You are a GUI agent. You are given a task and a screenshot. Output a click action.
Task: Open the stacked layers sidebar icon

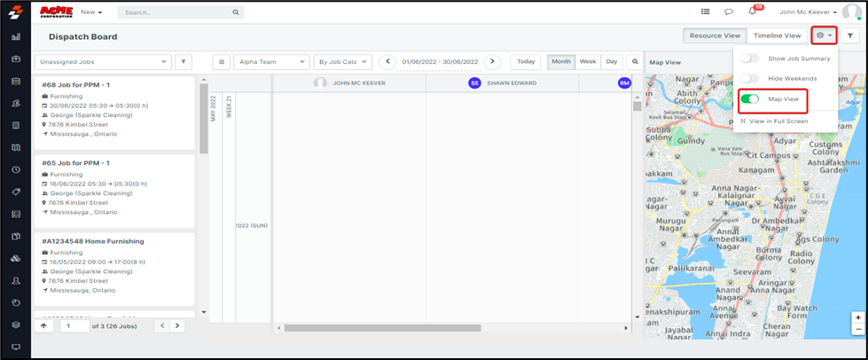16,325
